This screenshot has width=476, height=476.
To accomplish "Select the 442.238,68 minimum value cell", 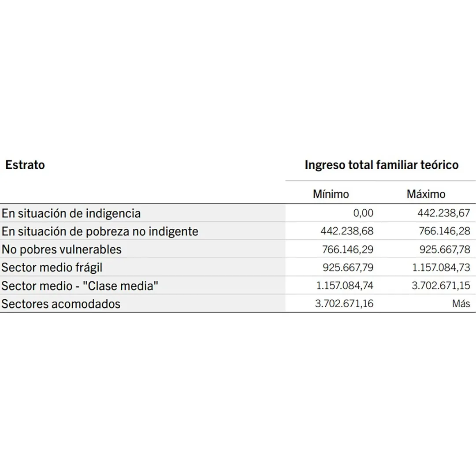I will pos(346,231).
